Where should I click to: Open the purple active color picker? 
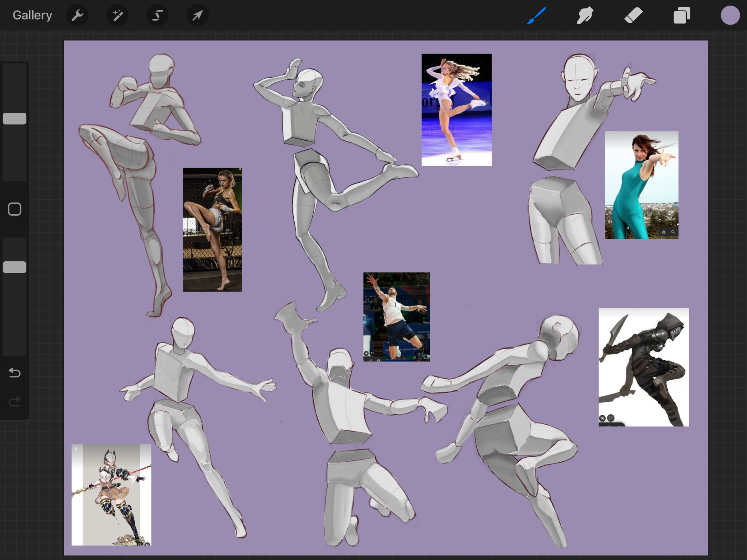pyautogui.click(x=730, y=15)
